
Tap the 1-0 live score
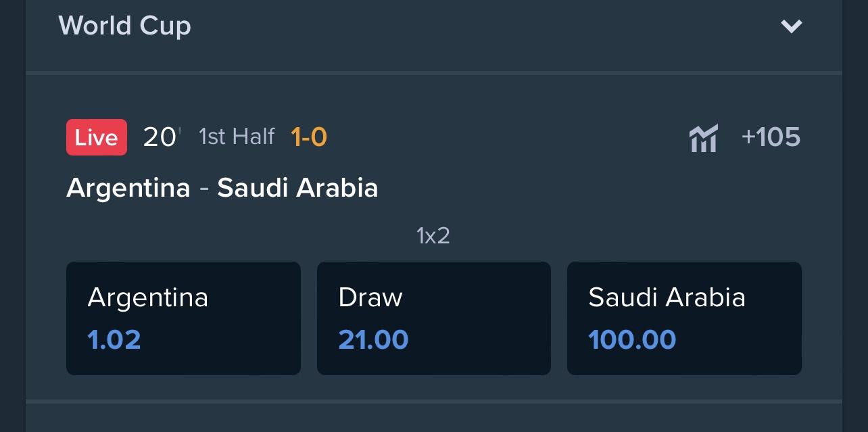309,137
